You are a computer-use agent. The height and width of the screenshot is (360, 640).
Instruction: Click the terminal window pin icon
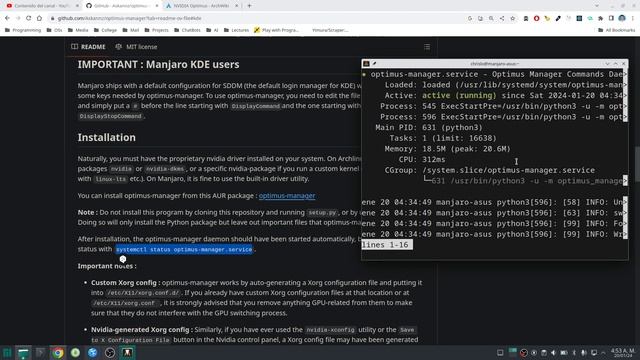[x=374, y=64]
